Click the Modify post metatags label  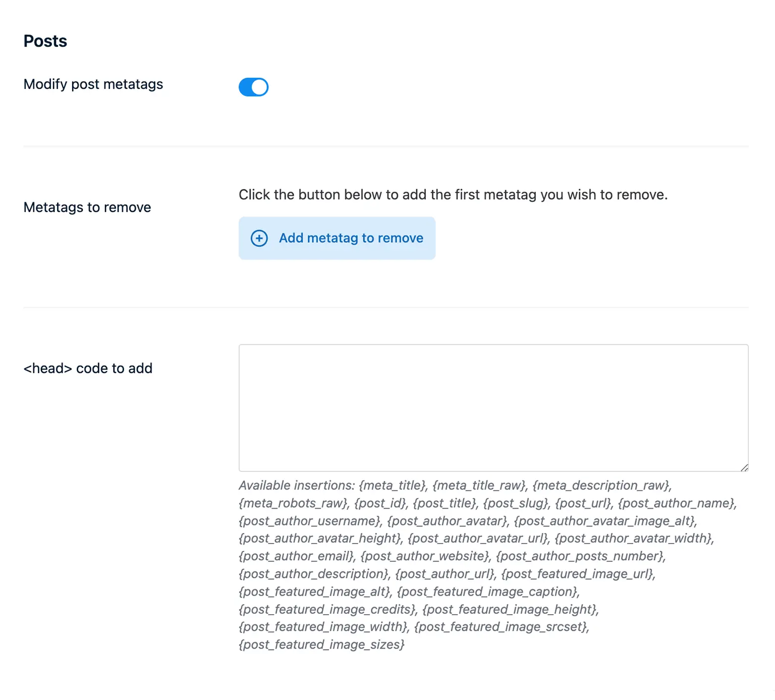[93, 84]
